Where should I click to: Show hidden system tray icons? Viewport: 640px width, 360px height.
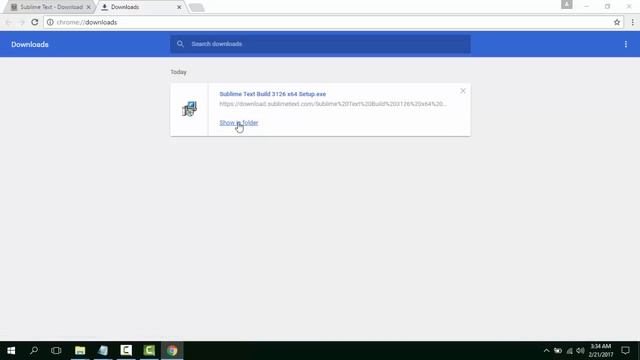coord(547,351)
